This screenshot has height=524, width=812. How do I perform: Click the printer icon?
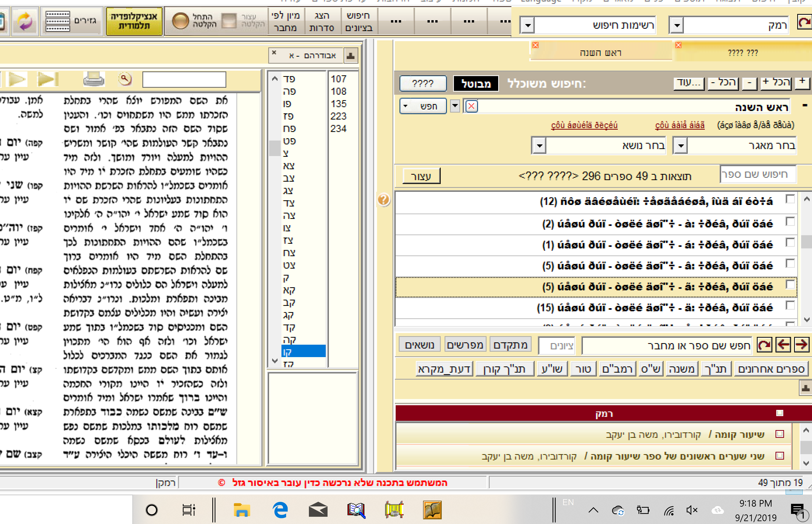[94, 79]
